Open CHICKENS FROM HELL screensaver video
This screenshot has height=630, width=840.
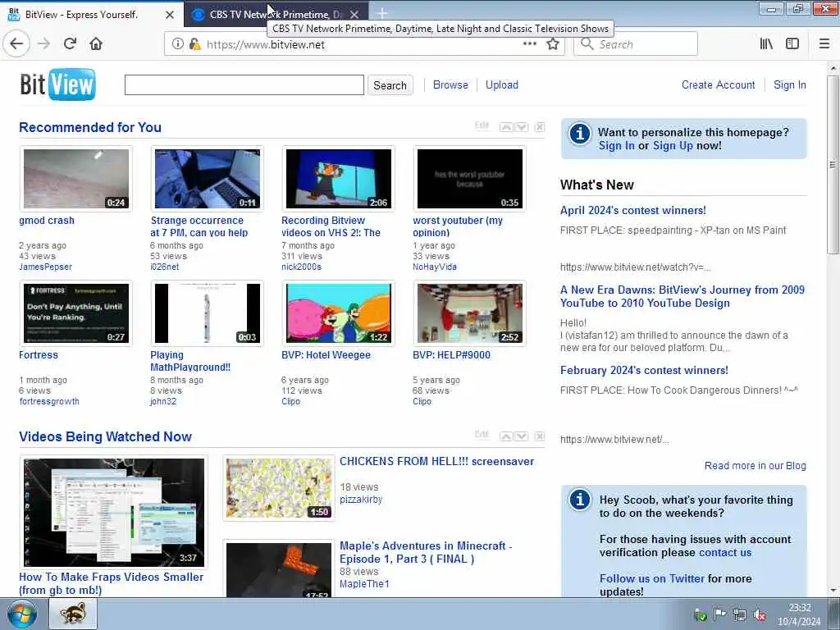[x=436, y=461]
